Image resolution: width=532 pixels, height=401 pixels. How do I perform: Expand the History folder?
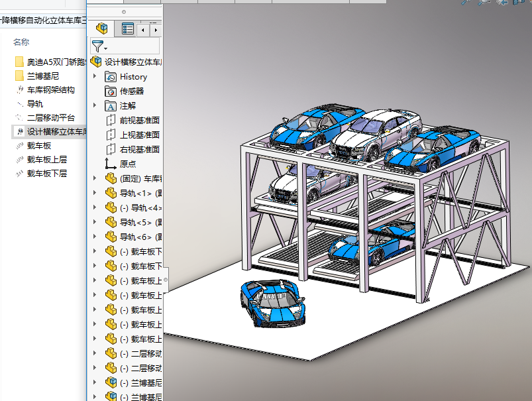click(95, 76)
